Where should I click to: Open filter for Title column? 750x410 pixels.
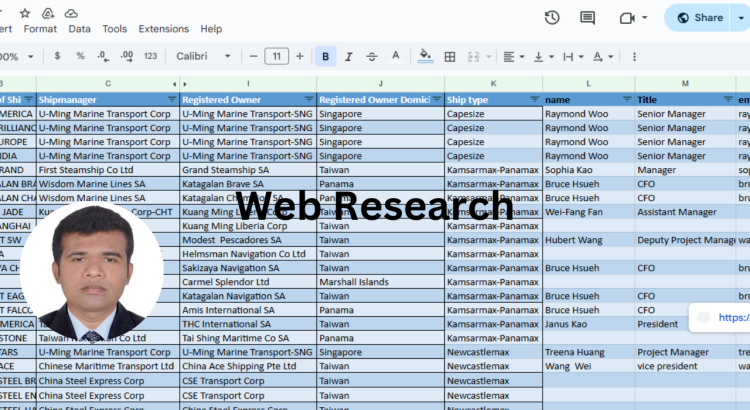click(728, 99)
